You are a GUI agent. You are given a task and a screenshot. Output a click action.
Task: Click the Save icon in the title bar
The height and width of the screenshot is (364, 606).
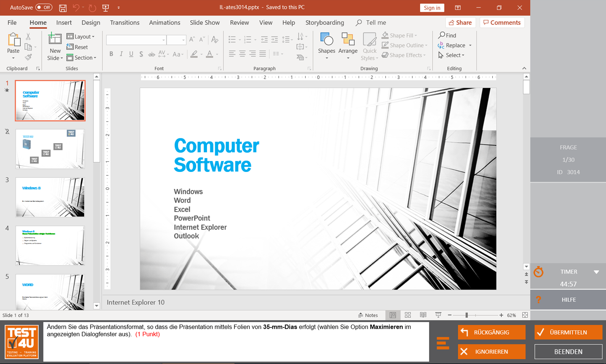coord(63,8)
